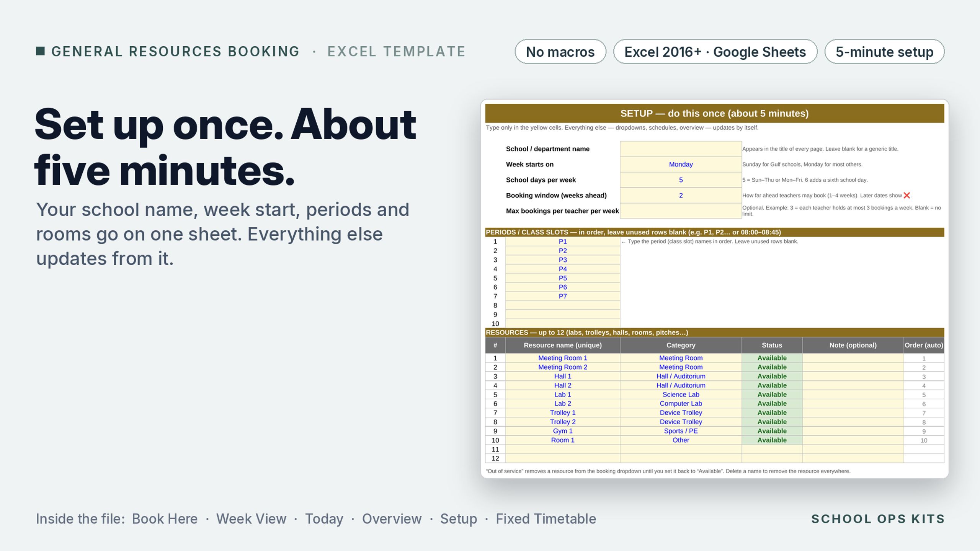Screen dimensions: 980x551
Task: Click 'Week View' in the file sheet list
Action: pos(251,519)
